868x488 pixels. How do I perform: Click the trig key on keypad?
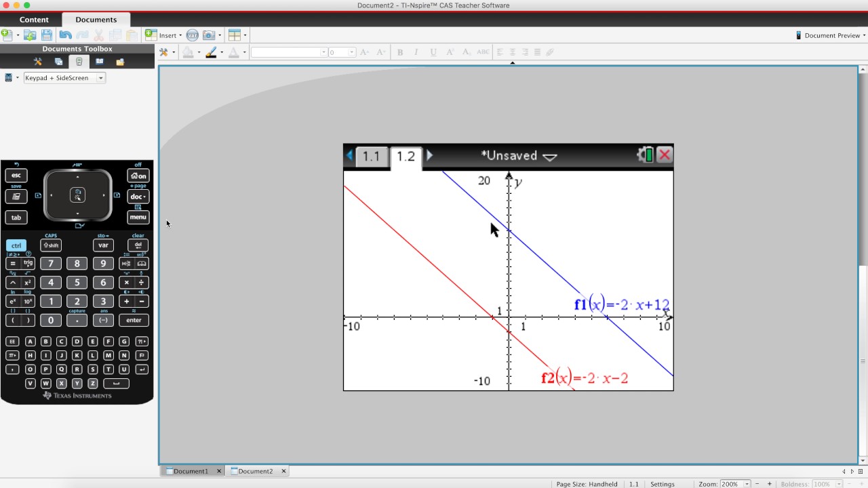tap(28, 263)
